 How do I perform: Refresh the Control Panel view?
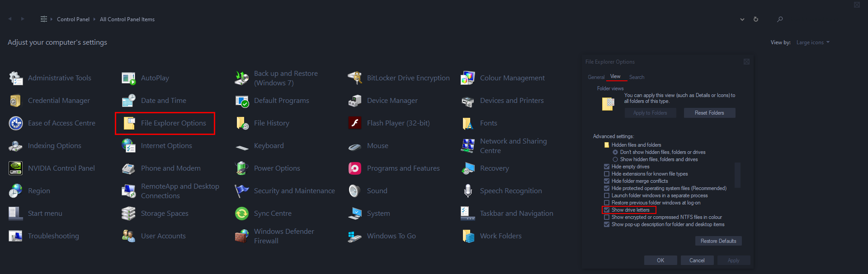pos(756,19)
